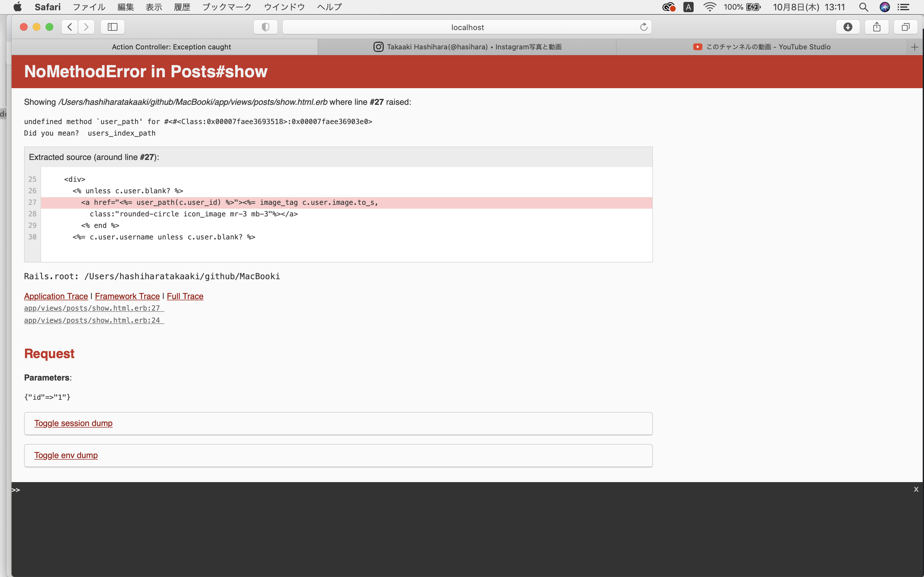The height and width of the screenshot is (577, 924).
Task: Toggle env dump section
Action: pos(66,455)
